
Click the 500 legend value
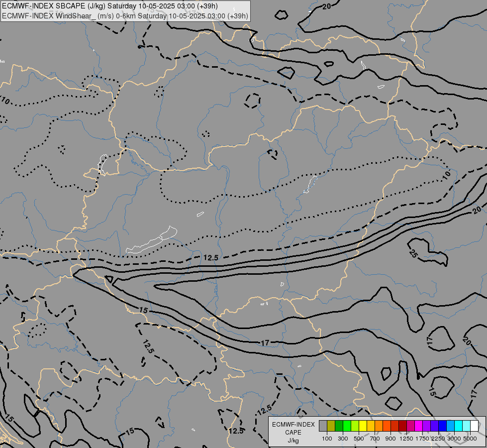tap(359, 439)
